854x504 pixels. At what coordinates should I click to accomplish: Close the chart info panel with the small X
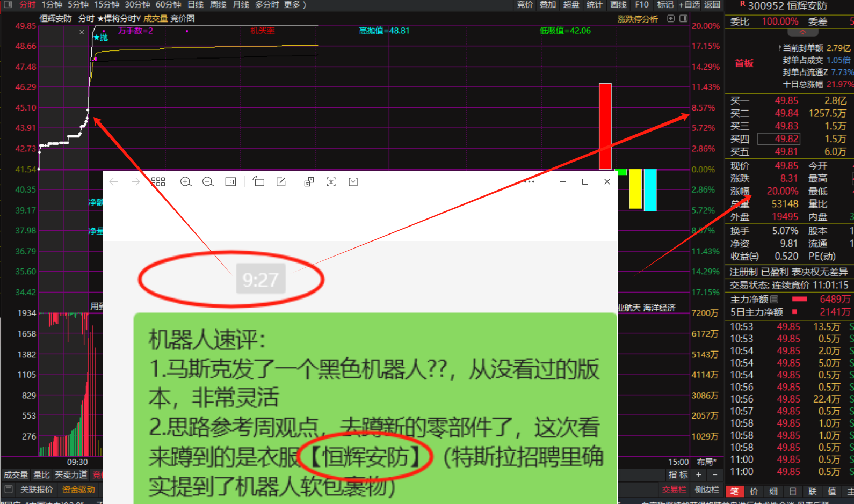[x=82, y=32]
